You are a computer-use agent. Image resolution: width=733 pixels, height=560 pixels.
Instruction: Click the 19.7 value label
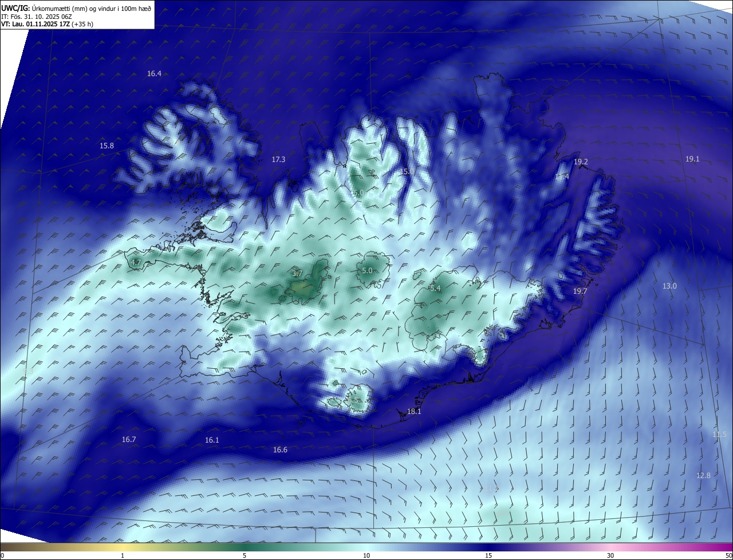click(580, 291)
